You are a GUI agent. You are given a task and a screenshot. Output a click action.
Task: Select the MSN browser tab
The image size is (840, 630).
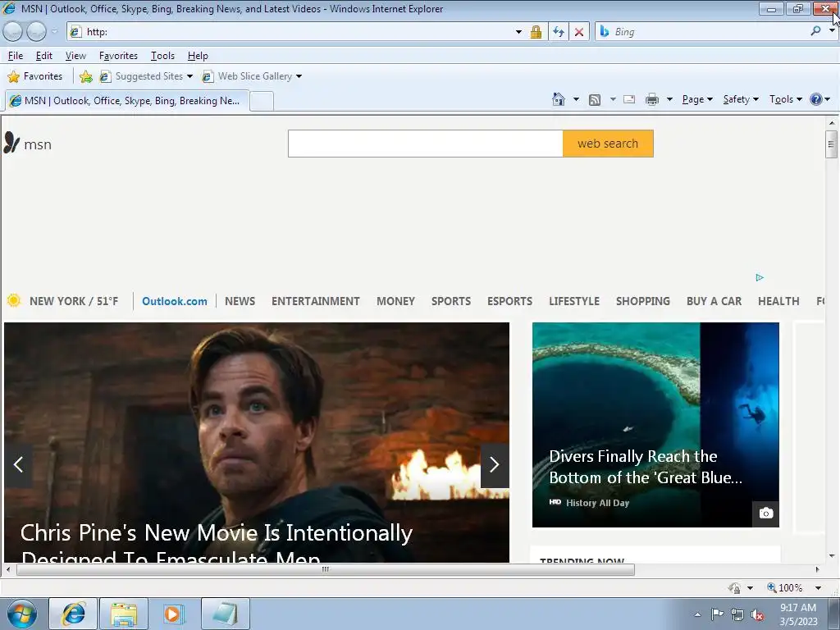coord(127,101)
